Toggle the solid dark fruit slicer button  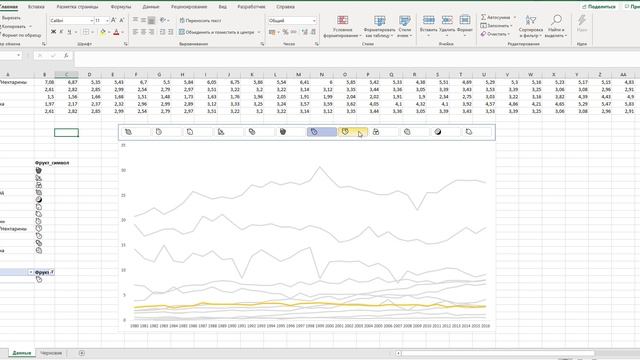pos(291,132)
